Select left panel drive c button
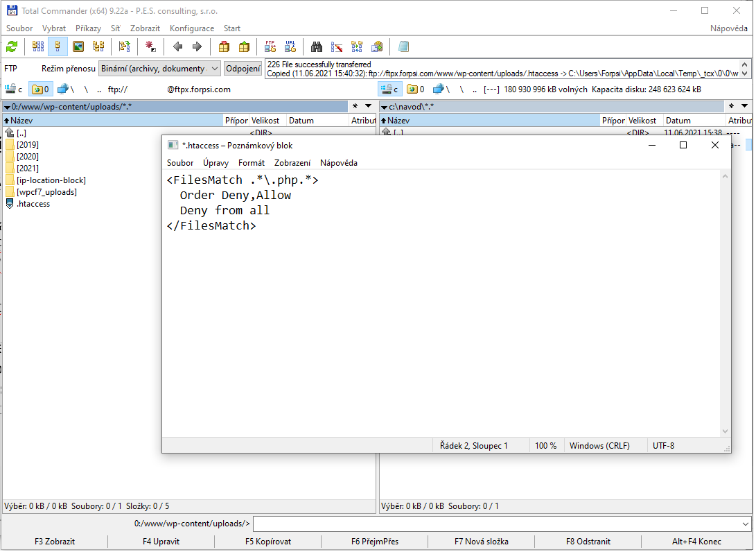The image size is (756, 552). point(14,89)
